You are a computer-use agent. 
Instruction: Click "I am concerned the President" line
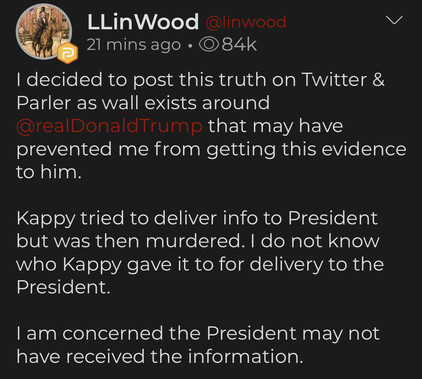coord(198,333)
